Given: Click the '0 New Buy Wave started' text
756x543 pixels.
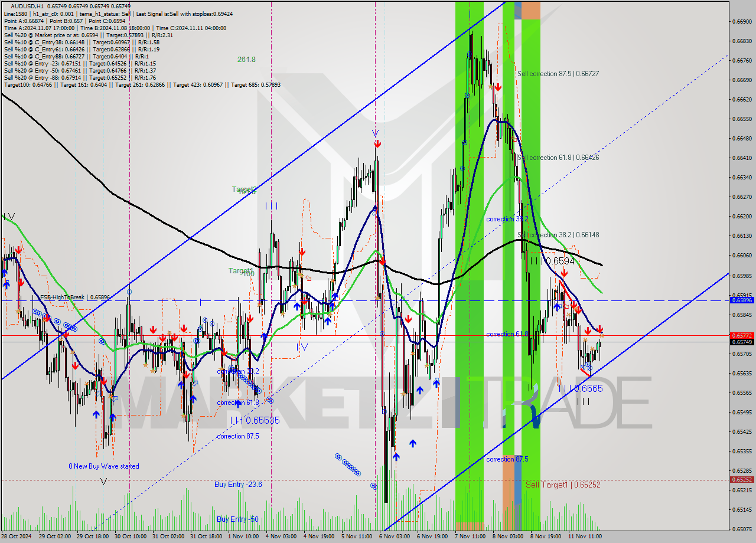Looking at the screenshot, I should [104, 466].
